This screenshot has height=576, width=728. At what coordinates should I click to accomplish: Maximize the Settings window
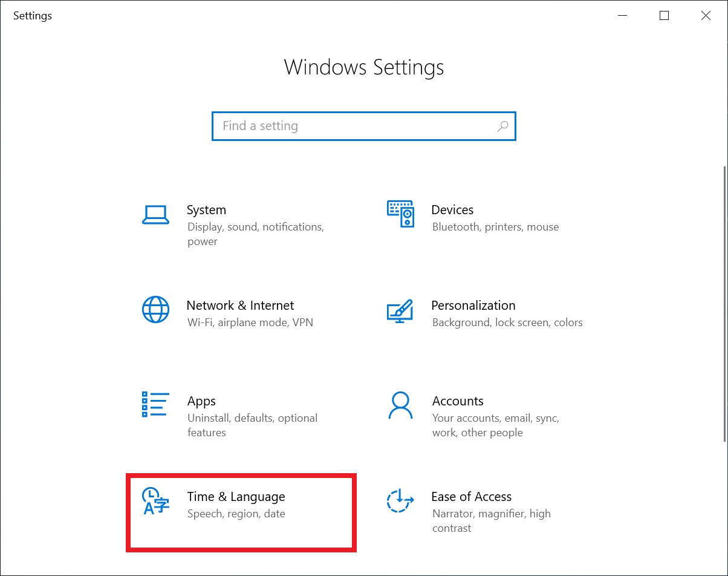[664, 16]
